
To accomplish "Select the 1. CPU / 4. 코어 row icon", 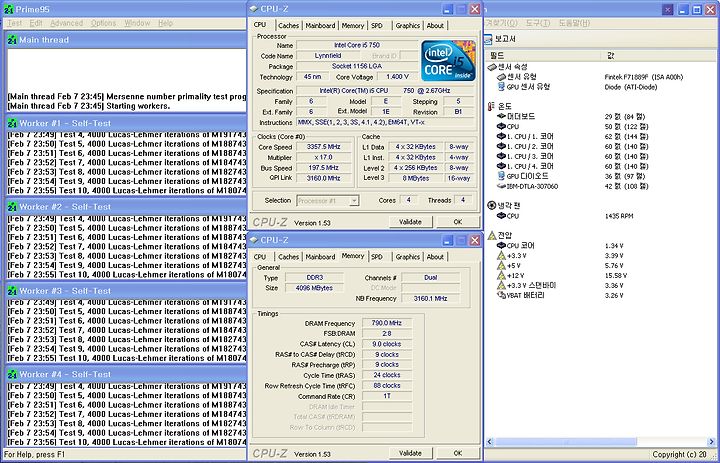I will click(501, 166).
